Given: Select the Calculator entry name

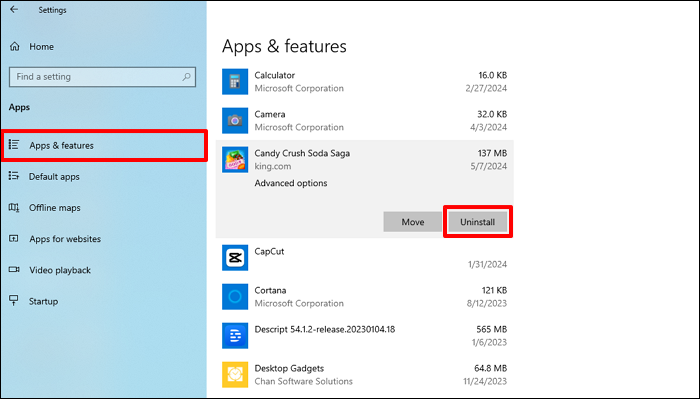Looking at the screenshot, I should point(275,75).
